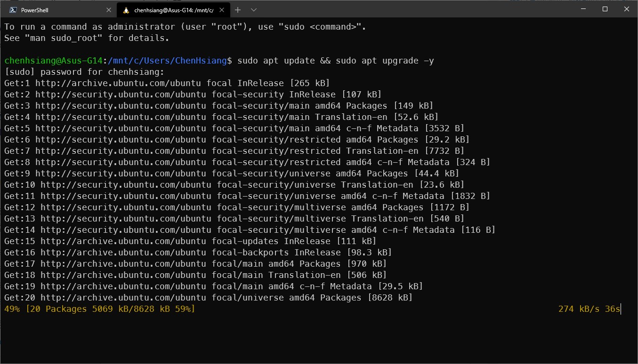
Task: Close the chenhsiang@Asus-G14 tab
Action: [222, 10]
